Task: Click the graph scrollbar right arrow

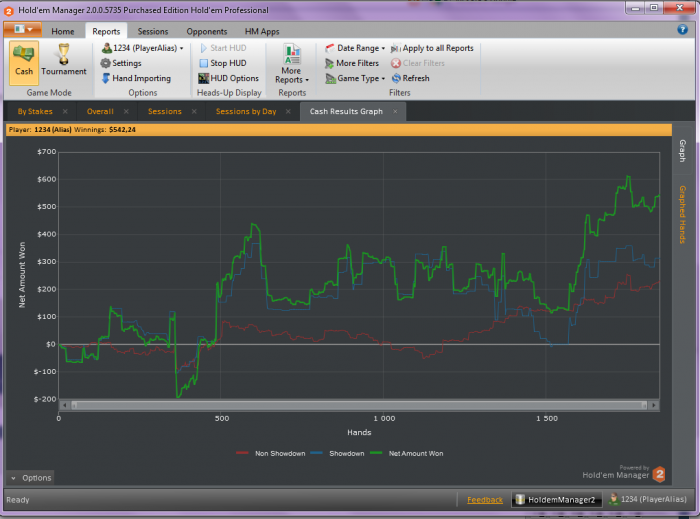Action: click(654, 405)
